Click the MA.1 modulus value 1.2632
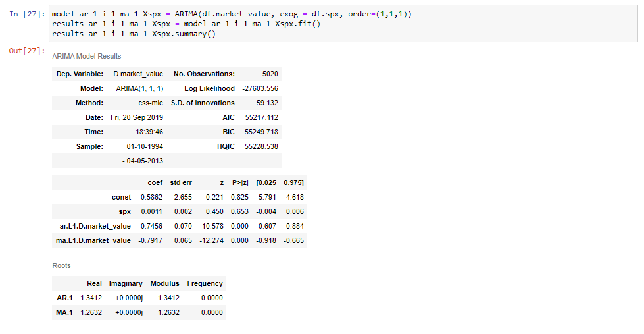The width and height of the screenshot is (644, 334). click(169, 313)
